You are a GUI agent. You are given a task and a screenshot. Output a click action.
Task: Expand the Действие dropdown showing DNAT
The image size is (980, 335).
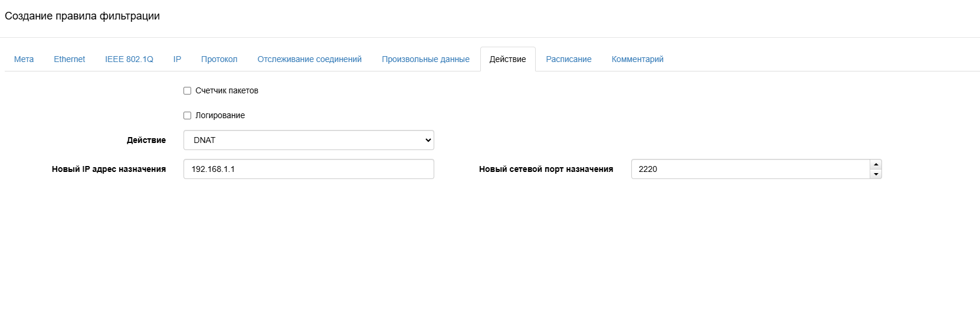[x=309, y=140]
